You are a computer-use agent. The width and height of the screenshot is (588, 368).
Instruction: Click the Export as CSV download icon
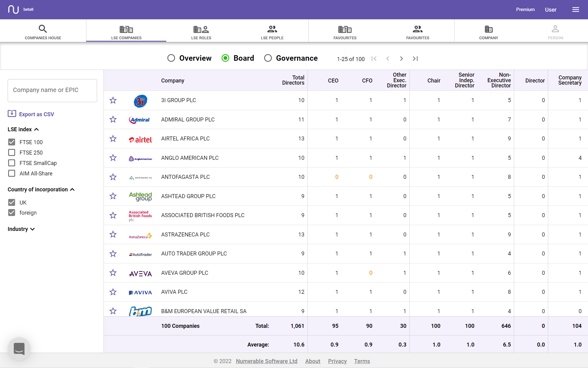pos(12,113)
